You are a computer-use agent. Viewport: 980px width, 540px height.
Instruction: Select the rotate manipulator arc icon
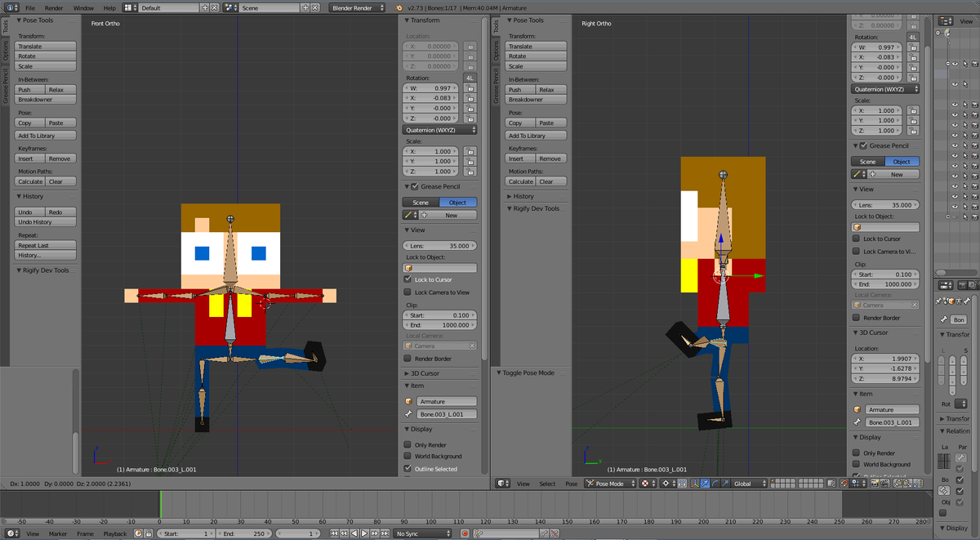point(714,484)
